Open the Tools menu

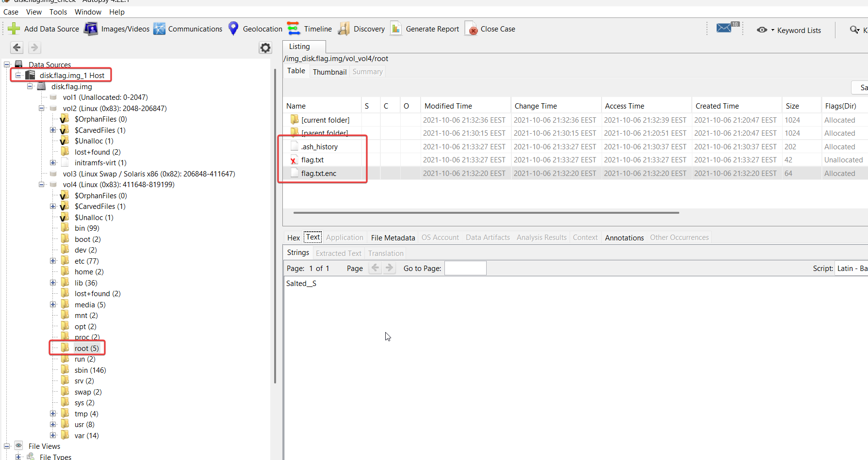click(x=58, y=12)
